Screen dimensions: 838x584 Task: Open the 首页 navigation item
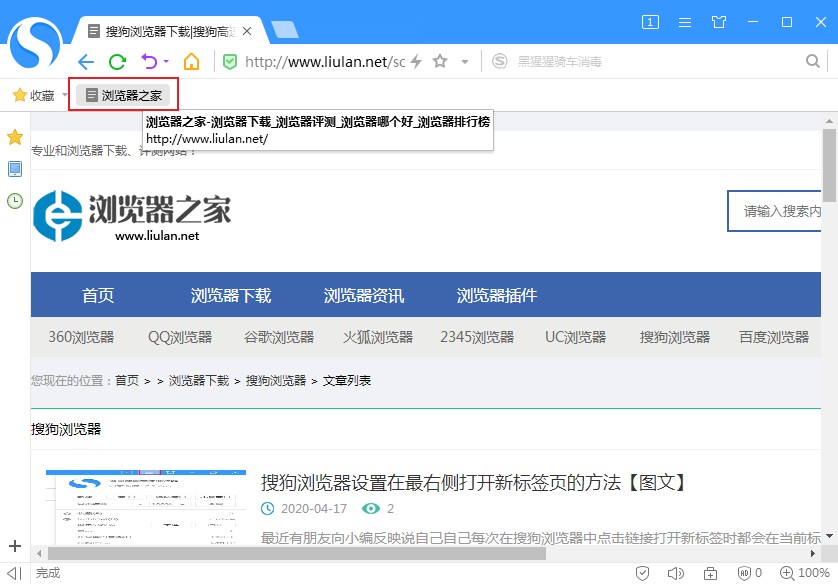point(98,295)
